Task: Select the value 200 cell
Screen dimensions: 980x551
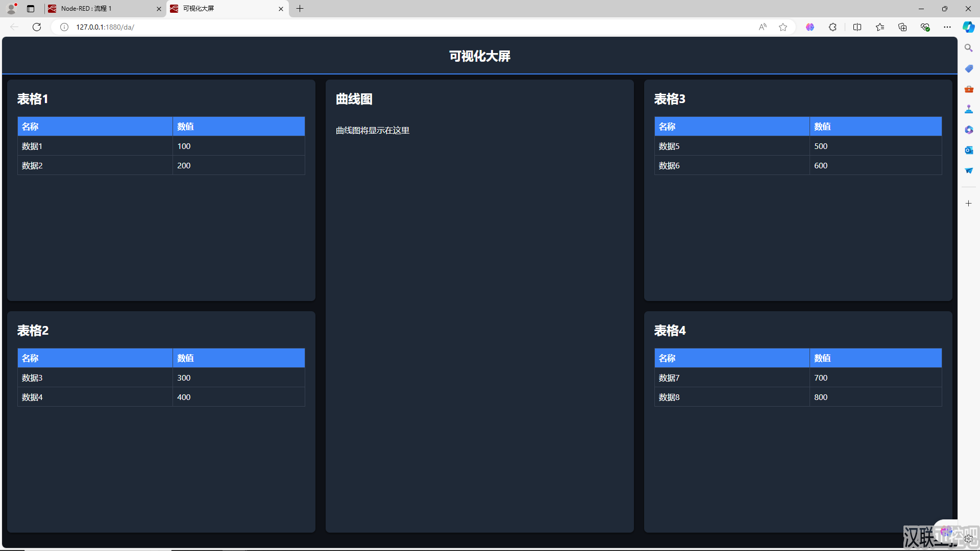Action: (239, 165)
